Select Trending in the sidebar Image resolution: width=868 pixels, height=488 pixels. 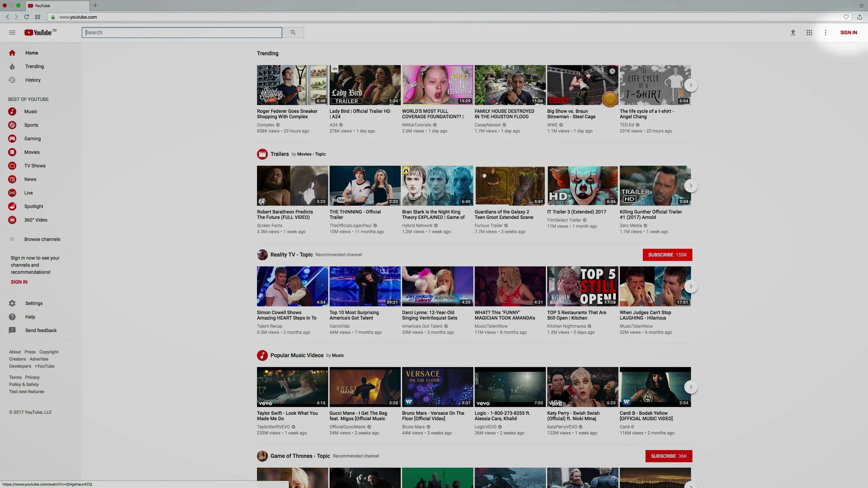coord(34,66)
